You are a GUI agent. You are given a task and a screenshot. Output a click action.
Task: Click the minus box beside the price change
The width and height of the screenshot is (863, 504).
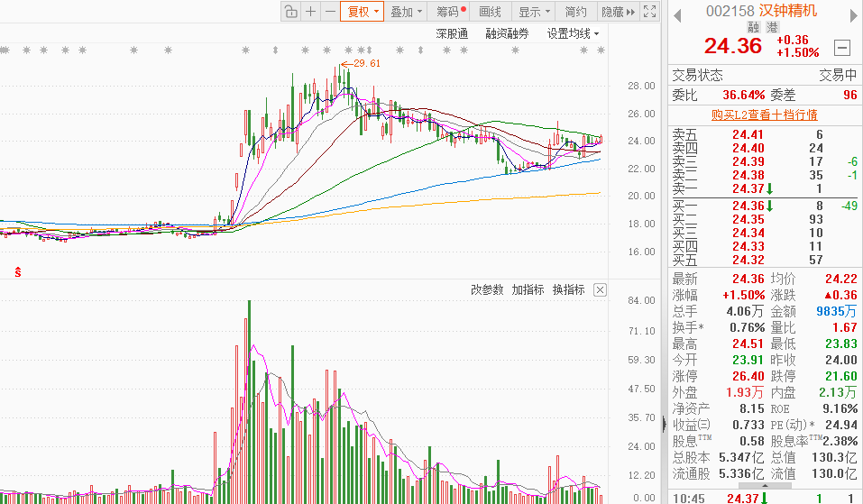[x=842, y=47]
